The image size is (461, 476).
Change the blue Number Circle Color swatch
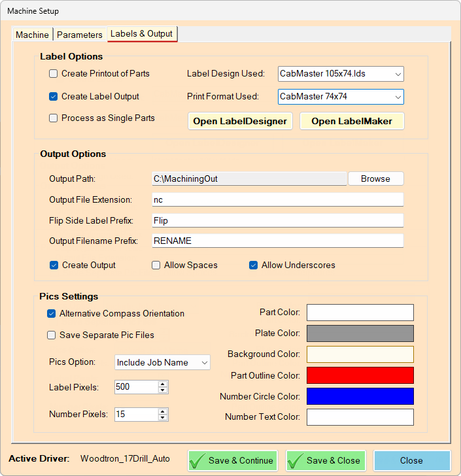point(360,396)
